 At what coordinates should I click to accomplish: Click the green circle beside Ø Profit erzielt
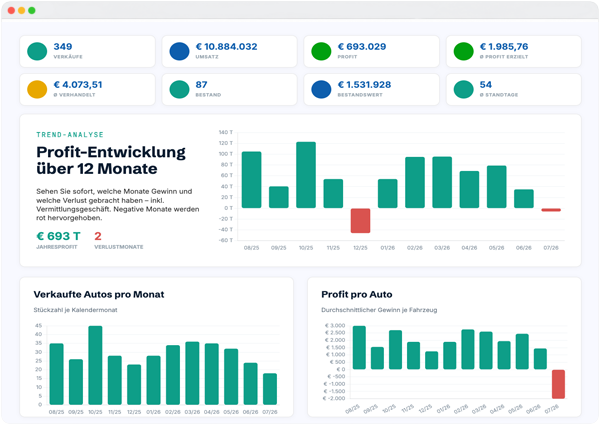(x=464, y=51)
